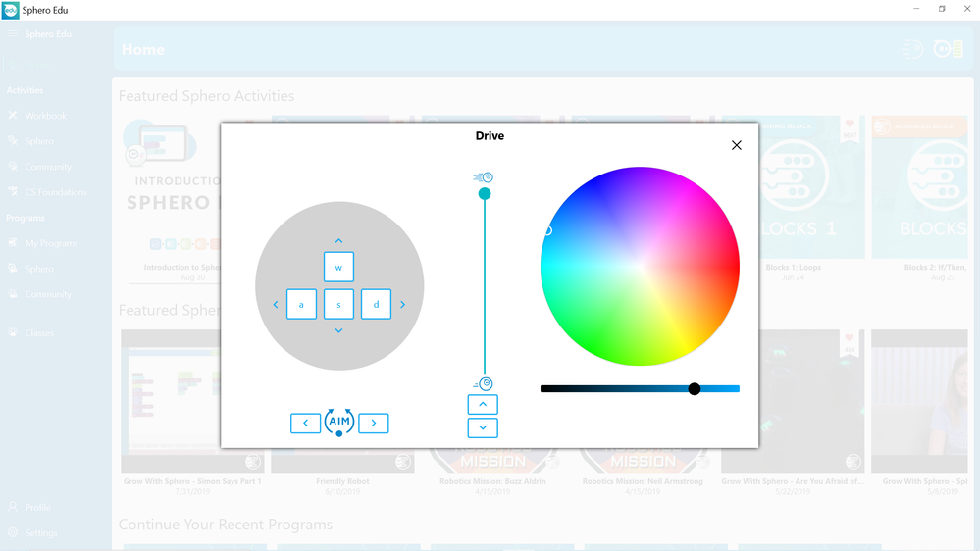The height and width of the screenshot is (551, 980).
Task: Open Sphero under Activities
Action: pyautogui.click(x=37, y=141)
